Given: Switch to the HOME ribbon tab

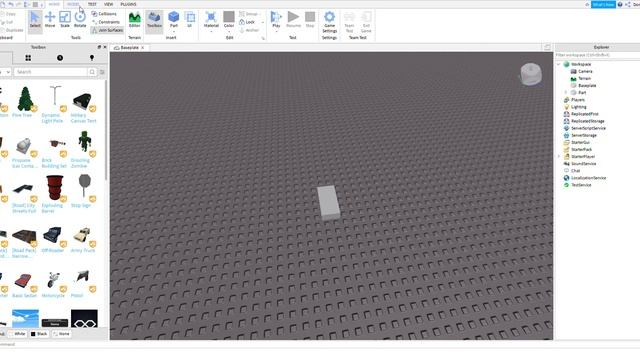Looking at the screenshot, I should click(x=54, y=4).
